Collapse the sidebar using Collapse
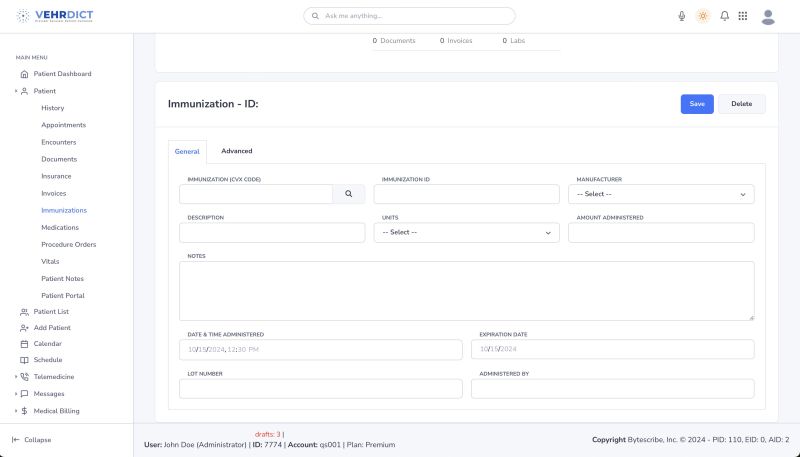Viewport: 800px width, 457px height. [x=32, y=439]
